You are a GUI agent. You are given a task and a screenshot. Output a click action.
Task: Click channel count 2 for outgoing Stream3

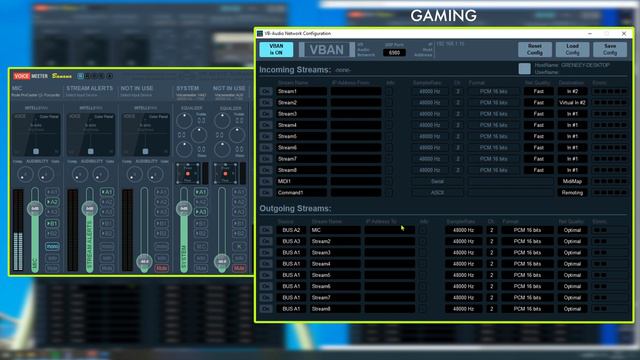[x=491, y=253]
